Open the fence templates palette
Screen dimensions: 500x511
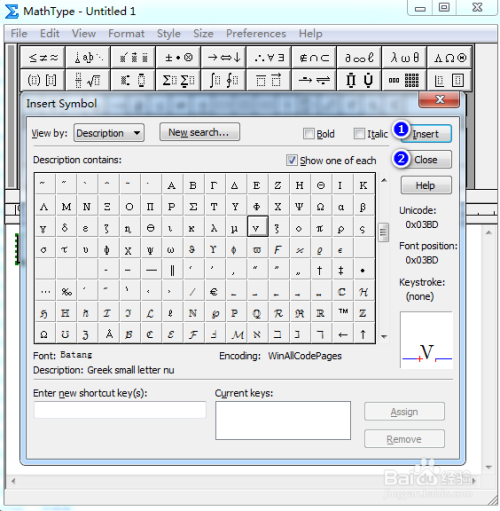(43, 80)
